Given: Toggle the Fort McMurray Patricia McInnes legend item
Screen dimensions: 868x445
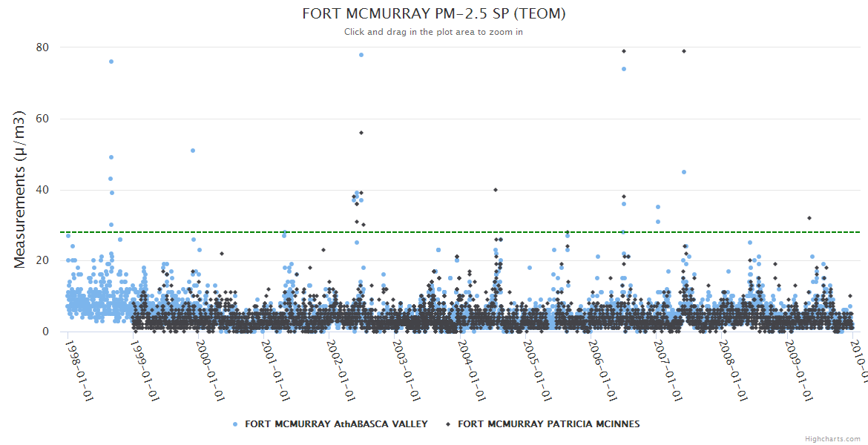Looking at the screenshot, I should click(x=548, y=424).
